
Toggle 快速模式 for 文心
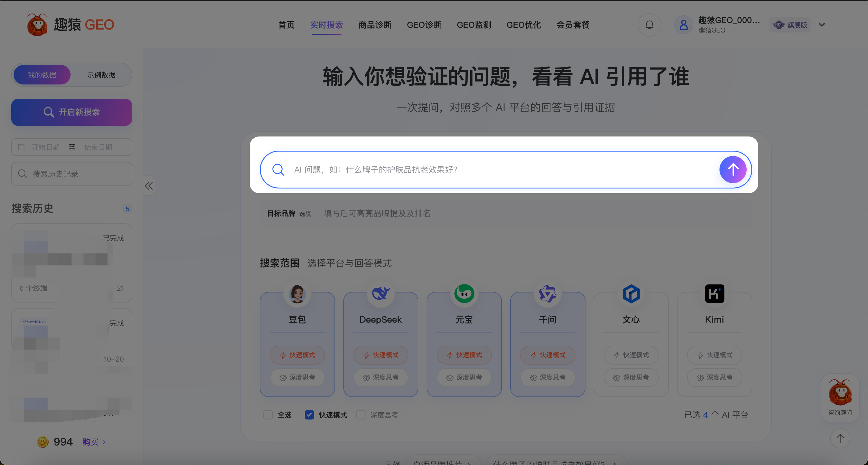tap(631, 355)
